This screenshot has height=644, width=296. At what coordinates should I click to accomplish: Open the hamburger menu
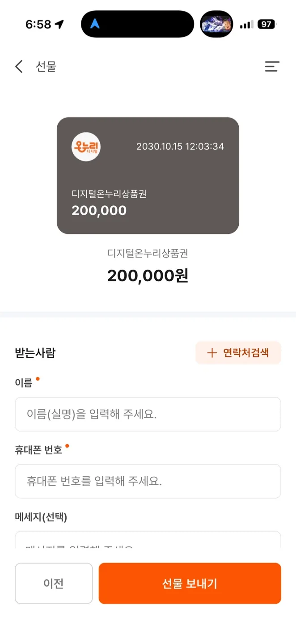pyautogui.click(x=272, y=67)
